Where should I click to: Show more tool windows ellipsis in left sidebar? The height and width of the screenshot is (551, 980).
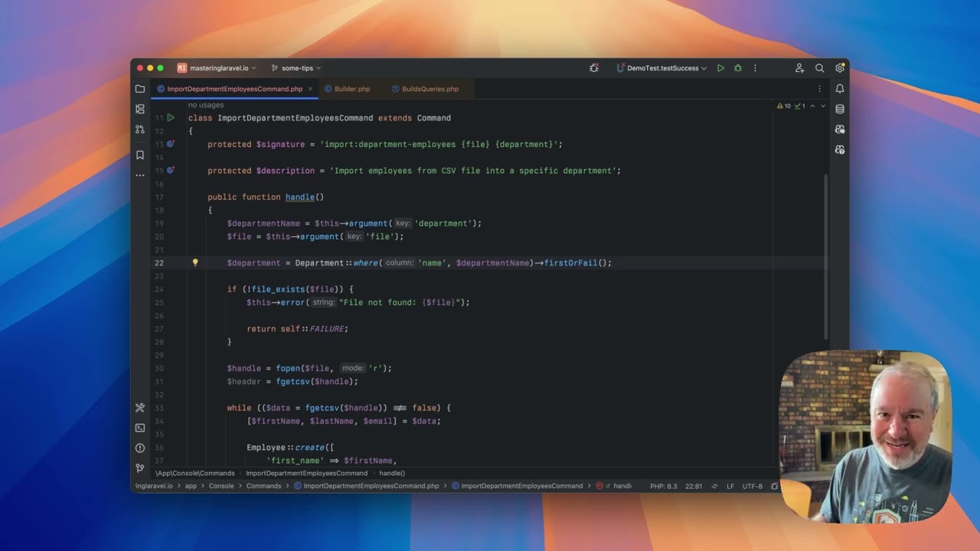click(140, 175)
